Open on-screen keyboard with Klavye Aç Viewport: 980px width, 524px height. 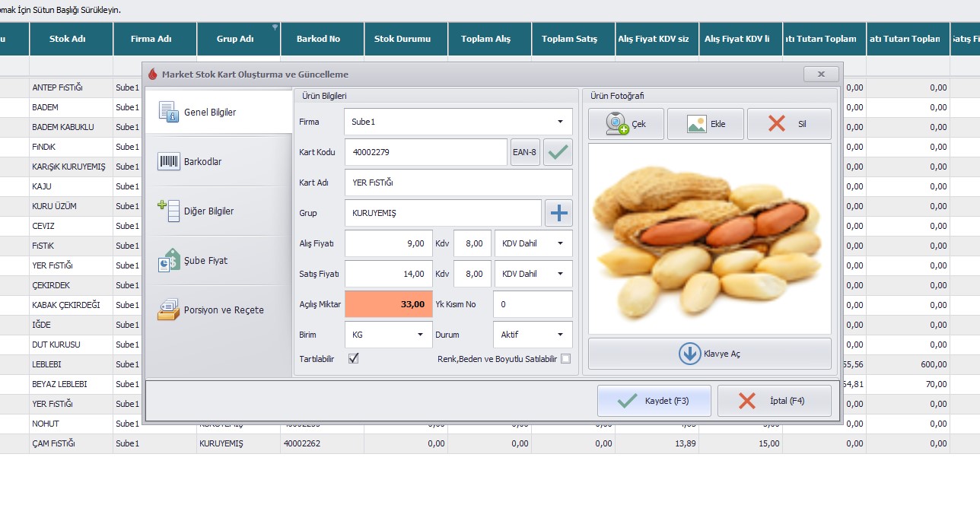709,354
